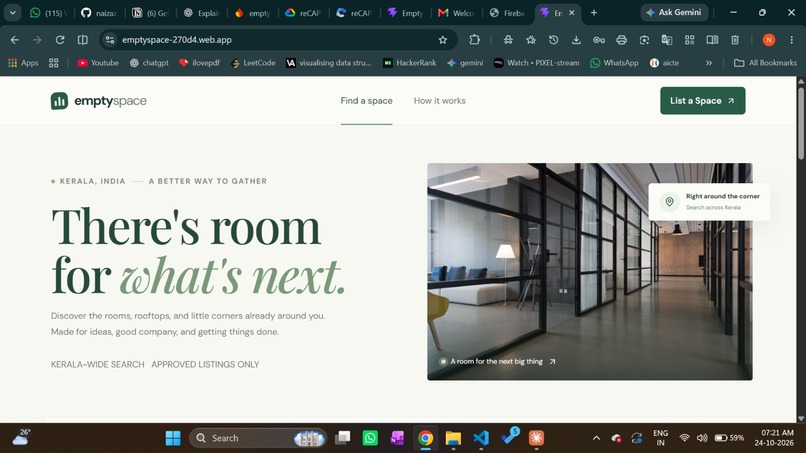Open the Downloads toolbar icon
Viewport: 806px width, 453px height.
(576, 40)
